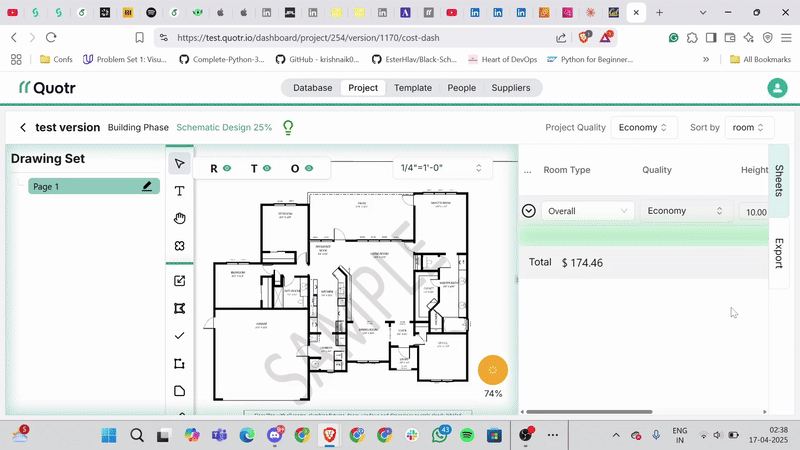This screenshot has width=800, height=450.
Task: Open the Project tab
Action: coord(363,88)
